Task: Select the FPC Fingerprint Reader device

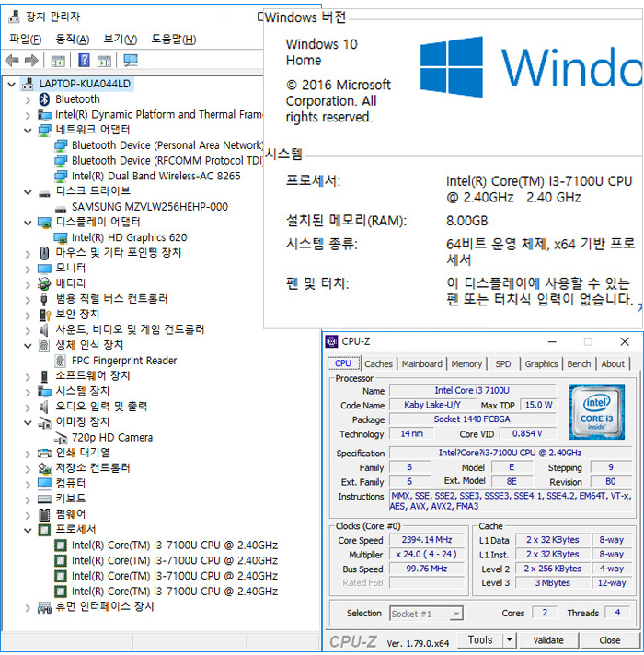Action: click(123, 361)
